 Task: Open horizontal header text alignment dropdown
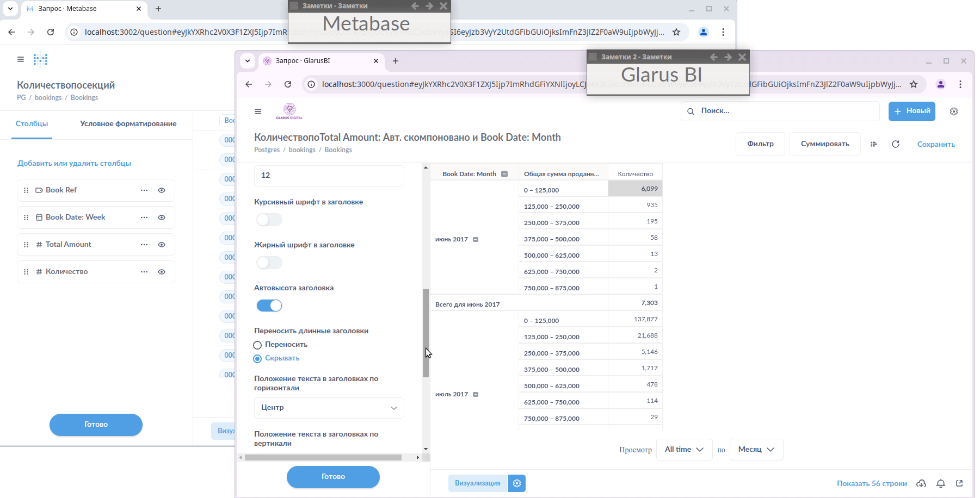[329, 408]
